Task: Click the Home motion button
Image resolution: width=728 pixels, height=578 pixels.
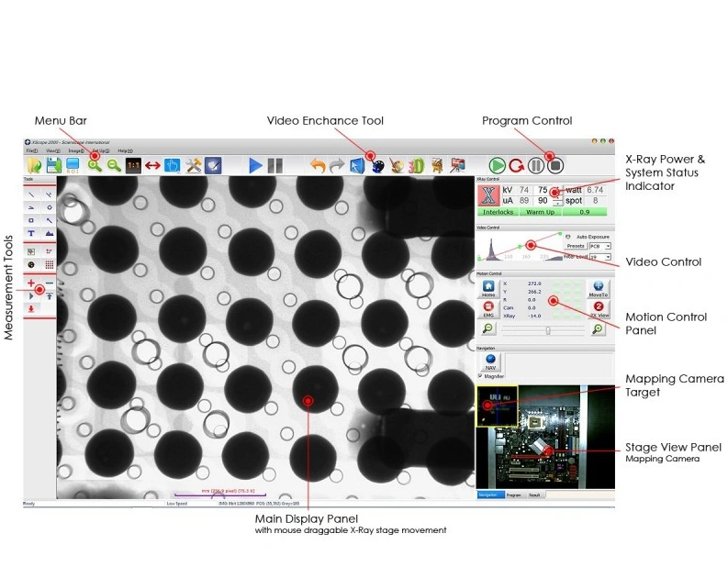Action: [x=488, y=288]
